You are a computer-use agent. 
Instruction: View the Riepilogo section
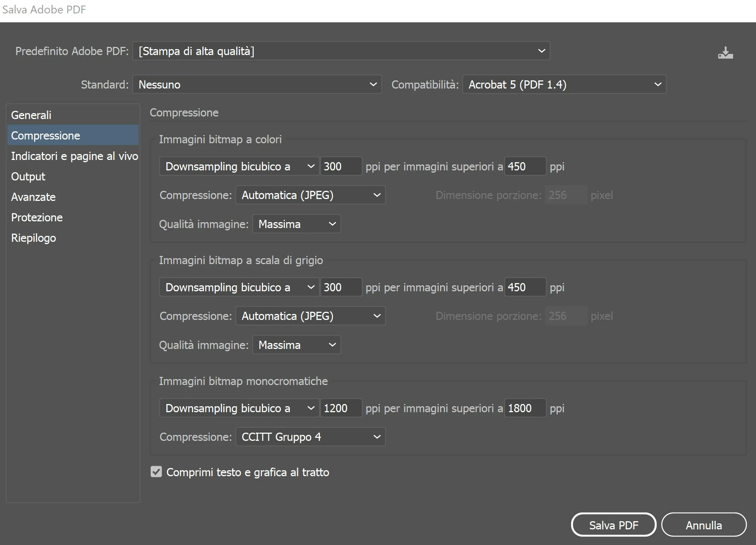pyautogui.click(x=33, y=238)
